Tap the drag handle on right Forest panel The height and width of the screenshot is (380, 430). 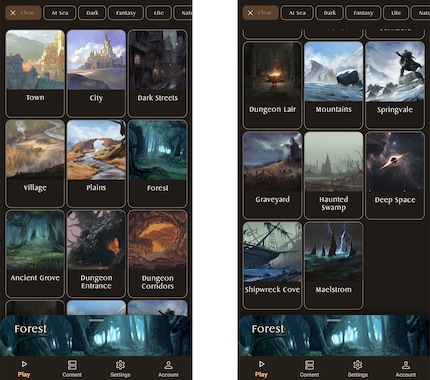pyautogui.click(x=334, y=320)
